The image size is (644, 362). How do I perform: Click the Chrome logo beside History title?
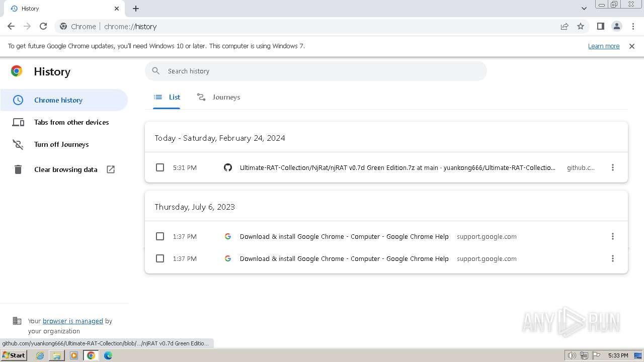[x=17, y=71]
